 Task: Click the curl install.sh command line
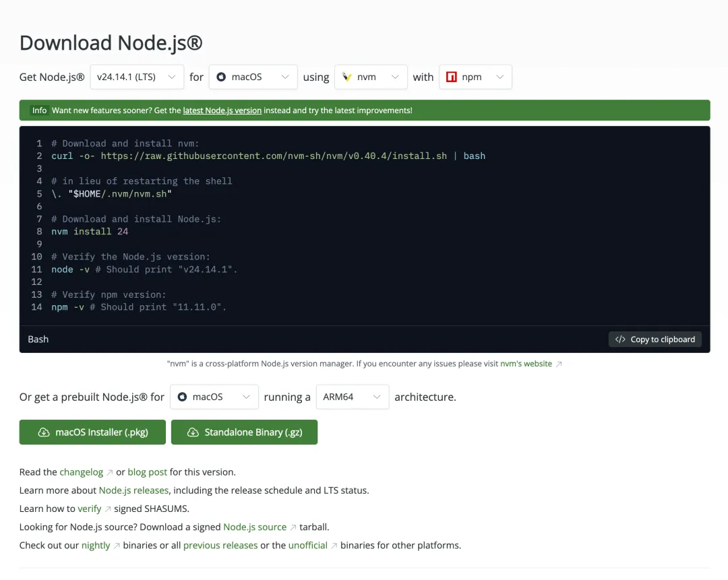pos(268,156)
